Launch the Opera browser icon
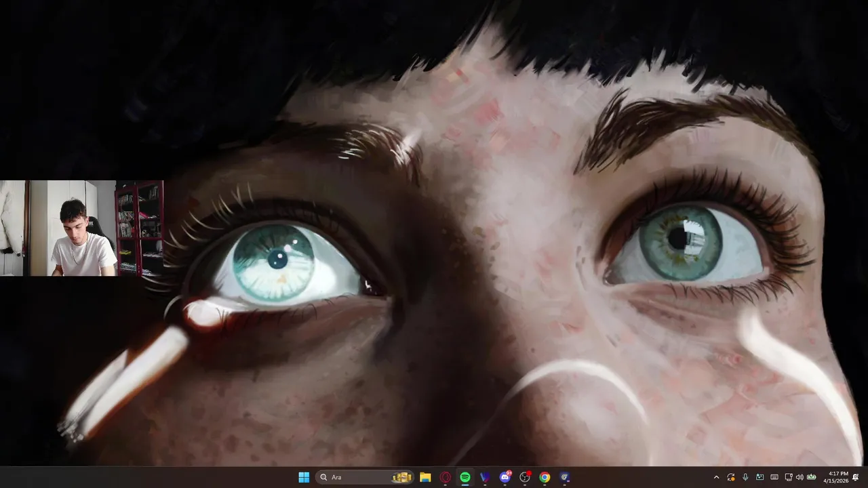This screenshot has width=868, height=488. 445,477
